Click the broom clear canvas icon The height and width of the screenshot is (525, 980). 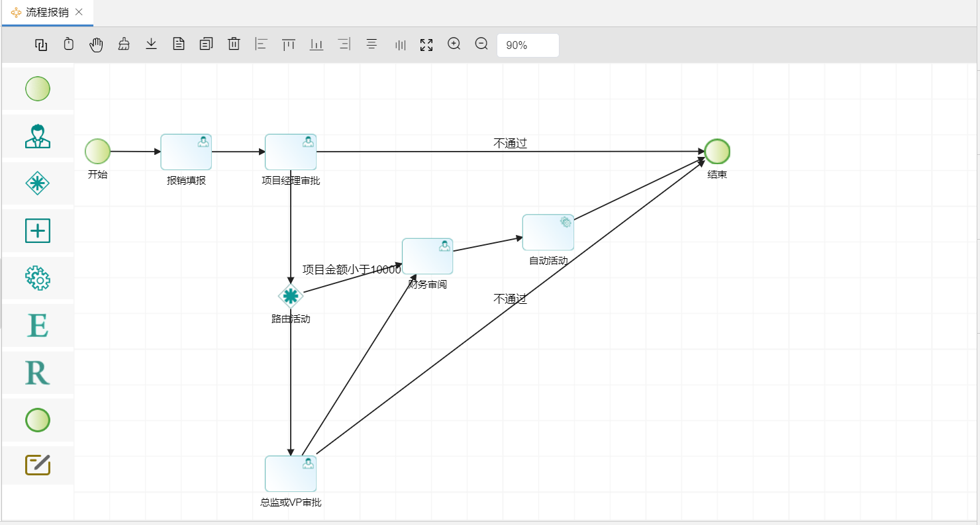[124, 44]
